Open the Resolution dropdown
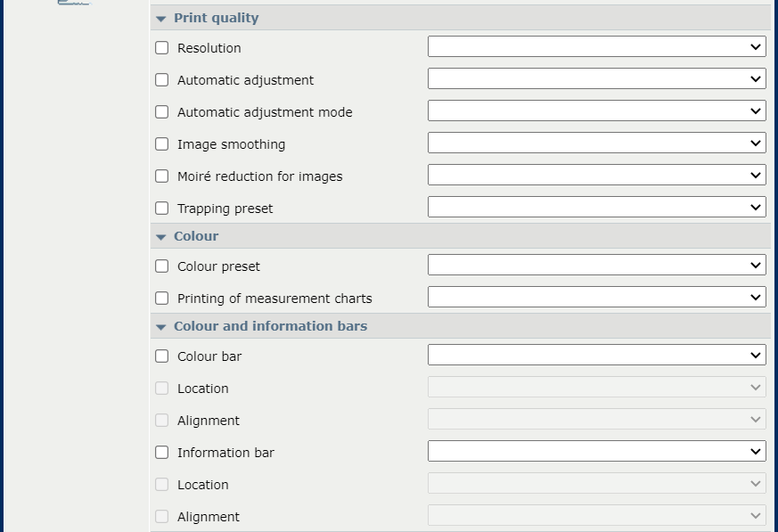Image resolution: width=778 pixels, height=532 pixels. coord(596,47)
